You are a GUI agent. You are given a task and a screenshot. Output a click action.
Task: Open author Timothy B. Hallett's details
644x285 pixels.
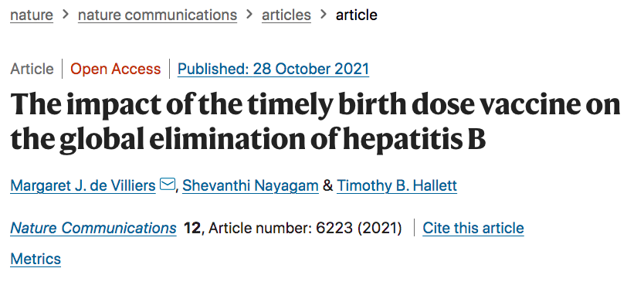pyautogui.click(x=397, y=185)
